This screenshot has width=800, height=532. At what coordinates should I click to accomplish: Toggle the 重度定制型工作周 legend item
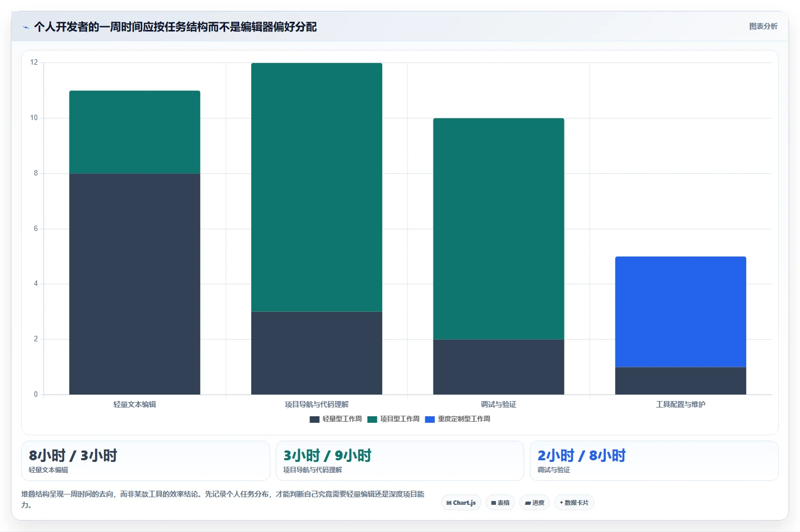(457, 419)
